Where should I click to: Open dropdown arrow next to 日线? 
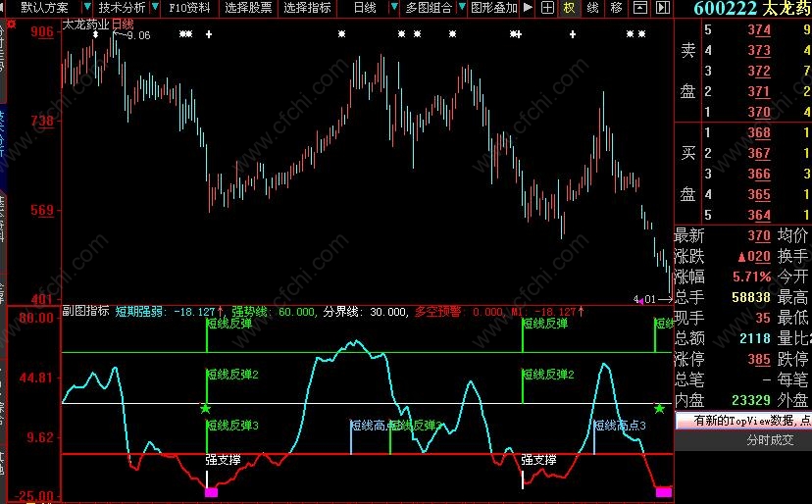pyautogui.click(x=394, y=7)
